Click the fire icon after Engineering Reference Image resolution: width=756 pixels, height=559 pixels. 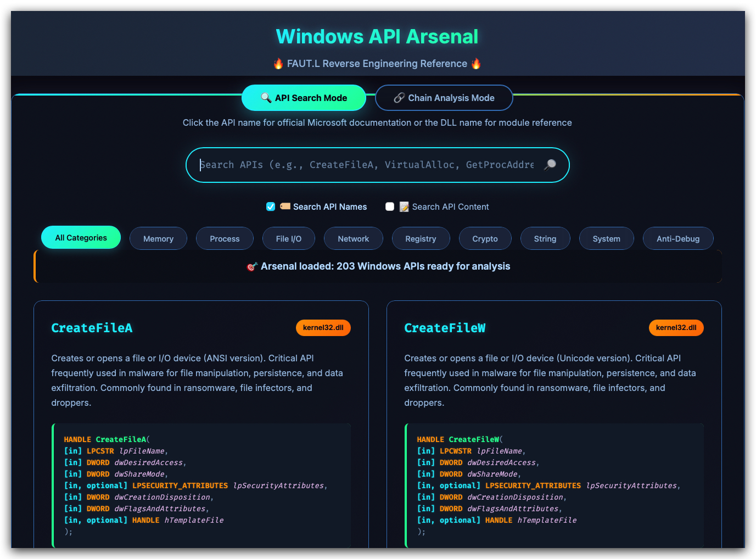(x=476, y=64)
